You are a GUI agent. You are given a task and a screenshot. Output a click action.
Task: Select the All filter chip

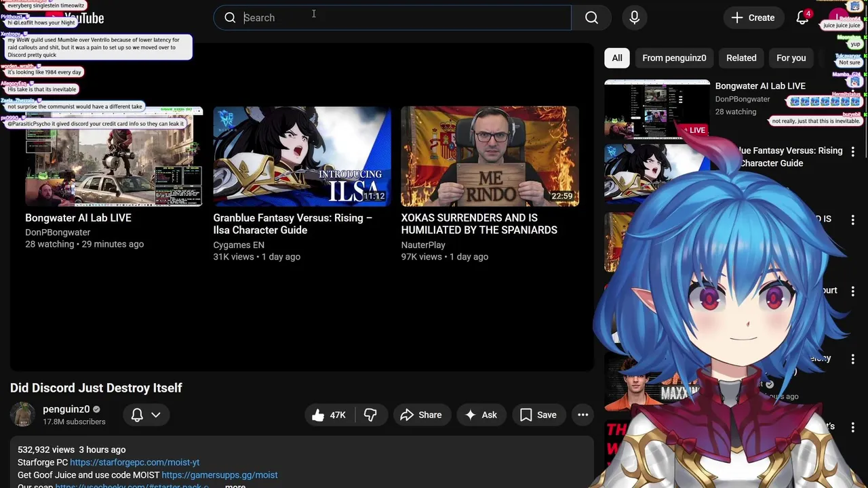[617, 58]
